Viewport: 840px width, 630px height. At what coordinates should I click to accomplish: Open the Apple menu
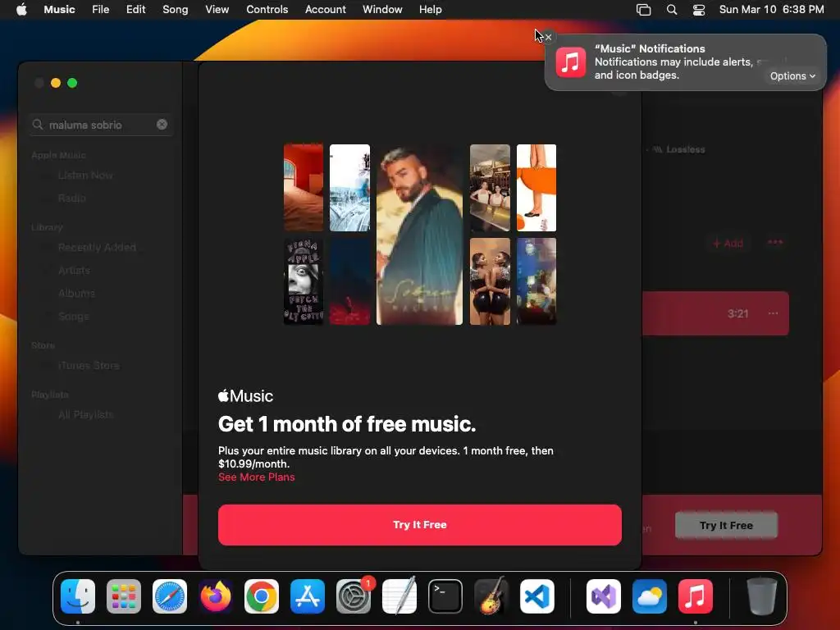click(x=21, y=9)
